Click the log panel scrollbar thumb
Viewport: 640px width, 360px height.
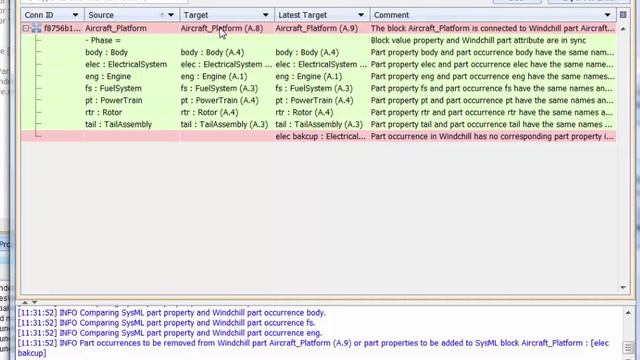pos(628,348)
